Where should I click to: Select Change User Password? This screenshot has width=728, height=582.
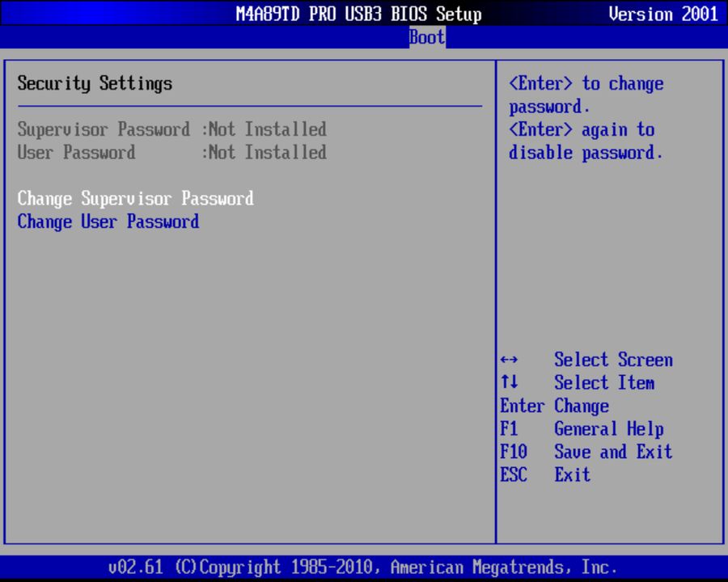pos(108,221)
